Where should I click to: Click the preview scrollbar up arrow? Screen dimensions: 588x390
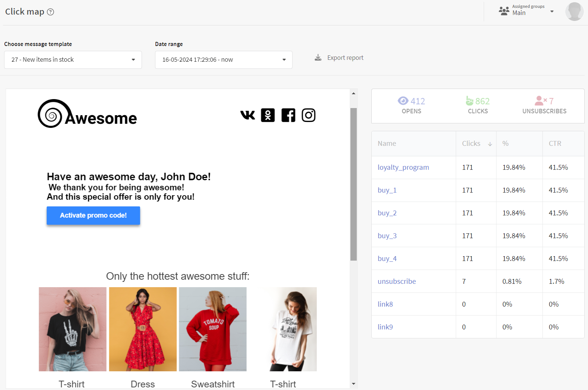353,93
